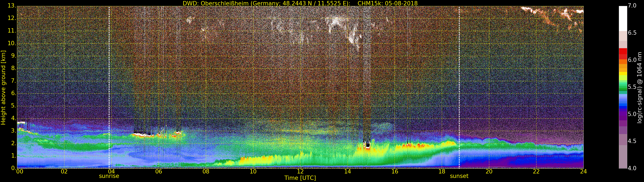Click the time tick label '08'
Screen dimensions: 644x182
click(206, 172)
